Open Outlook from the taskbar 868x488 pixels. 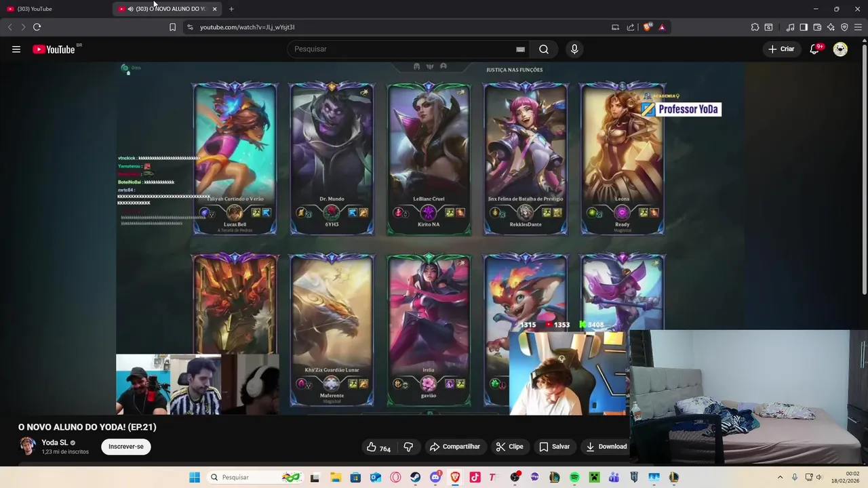pos(376,477)
